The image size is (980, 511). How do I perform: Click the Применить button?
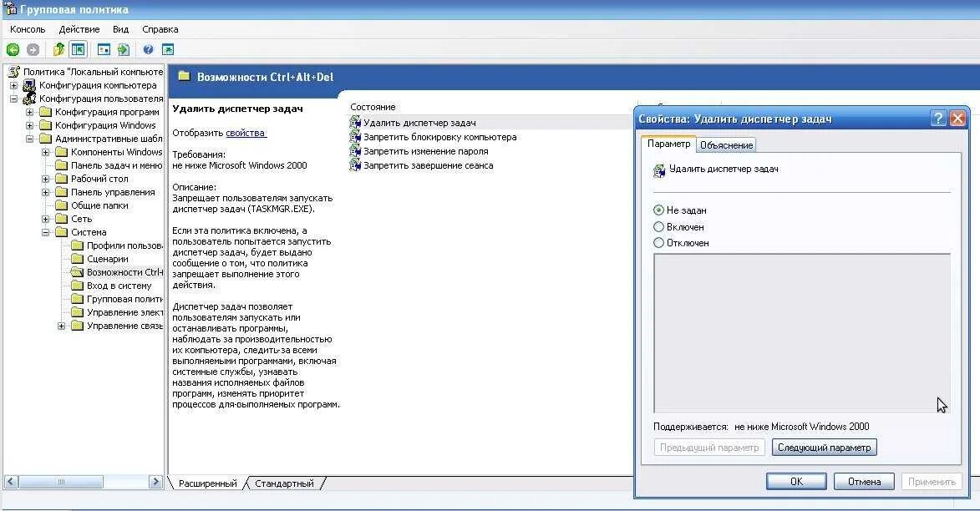(932, 482)
